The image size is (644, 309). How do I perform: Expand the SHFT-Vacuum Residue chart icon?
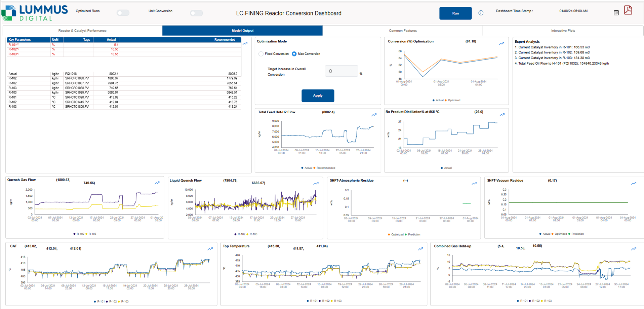pos(634,183)
